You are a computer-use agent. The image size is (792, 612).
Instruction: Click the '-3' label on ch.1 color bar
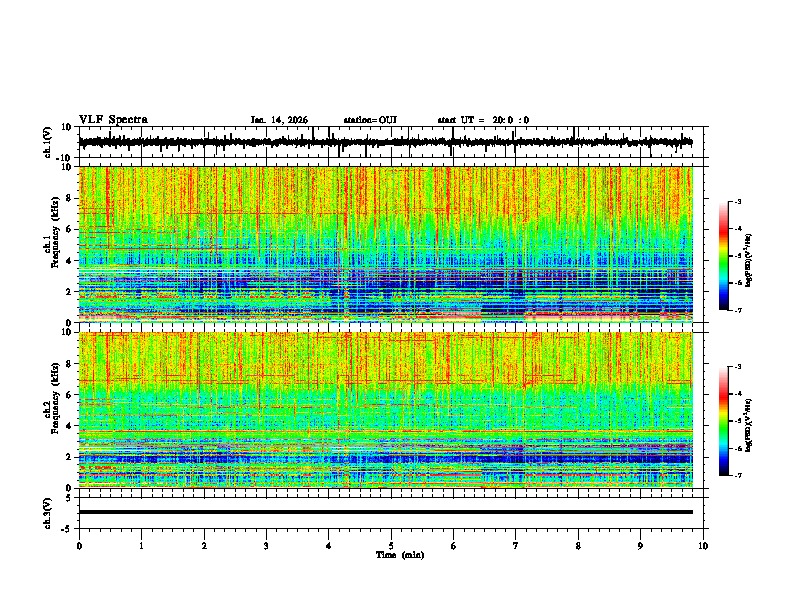738,202
